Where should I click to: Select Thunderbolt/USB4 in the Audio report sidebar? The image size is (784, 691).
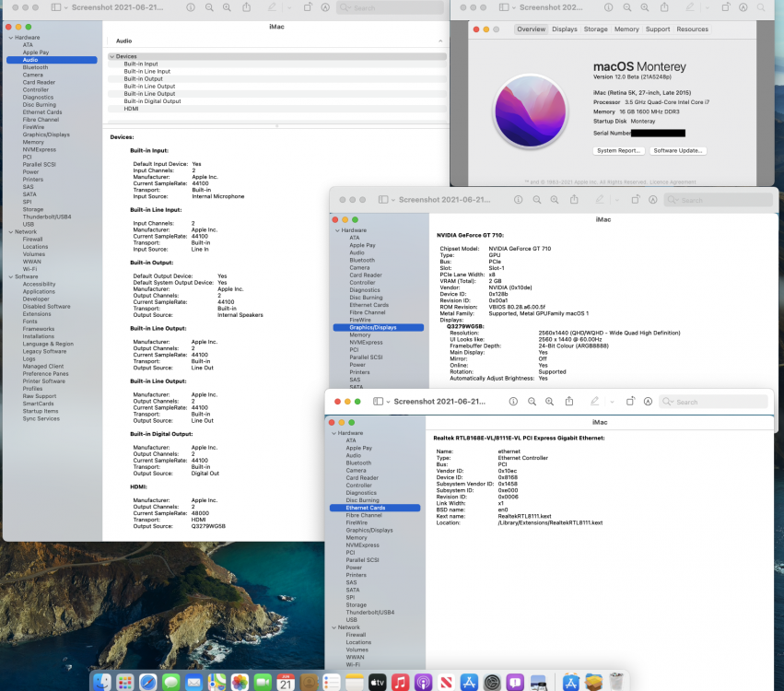tap(46, 217)
